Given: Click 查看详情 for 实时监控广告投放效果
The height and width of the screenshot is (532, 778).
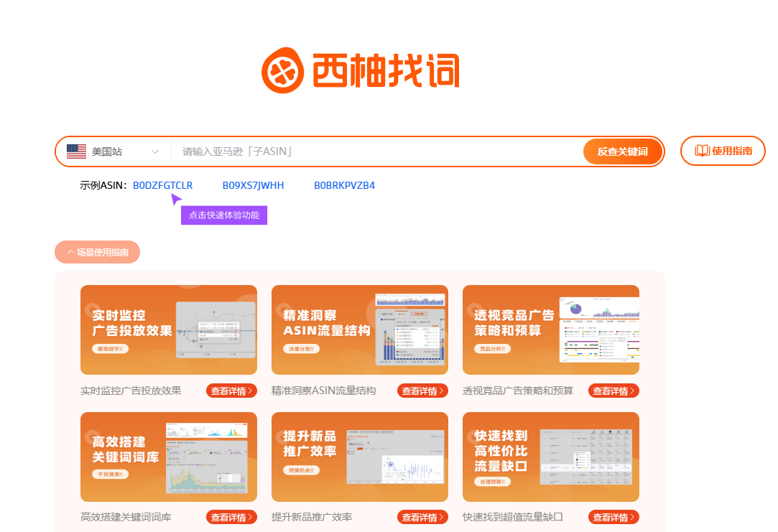Looking at the screenshot, I should pos(232,391).
